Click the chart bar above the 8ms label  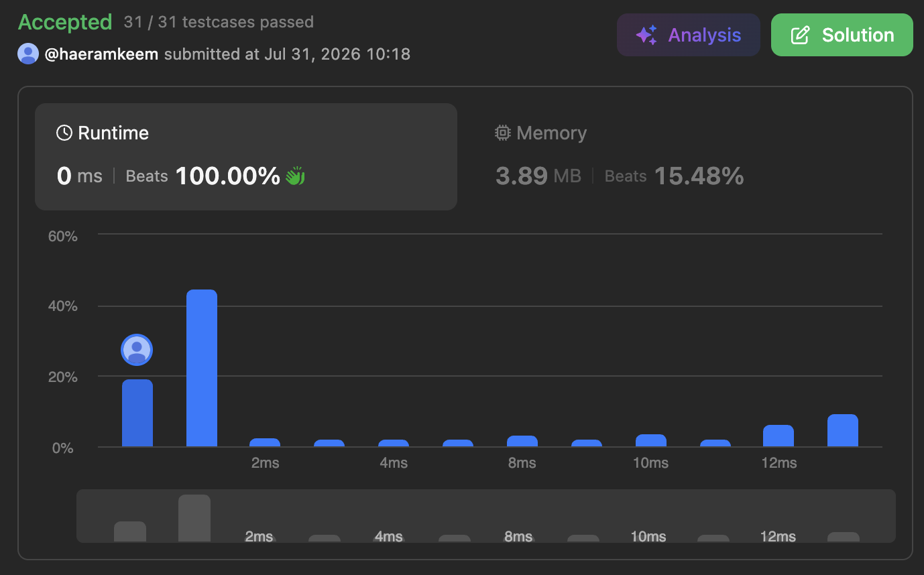point(522,441)
